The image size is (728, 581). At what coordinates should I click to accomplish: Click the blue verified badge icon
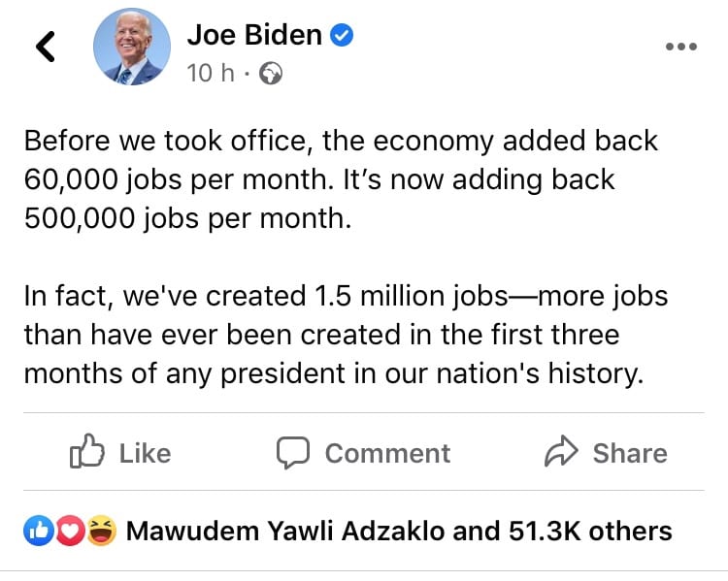[x=342, y=35]
